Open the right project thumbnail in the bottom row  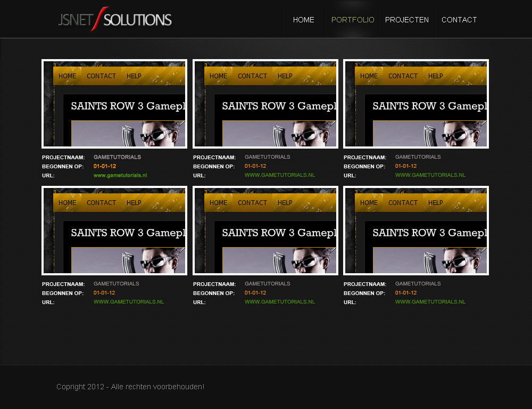point(416,231)
